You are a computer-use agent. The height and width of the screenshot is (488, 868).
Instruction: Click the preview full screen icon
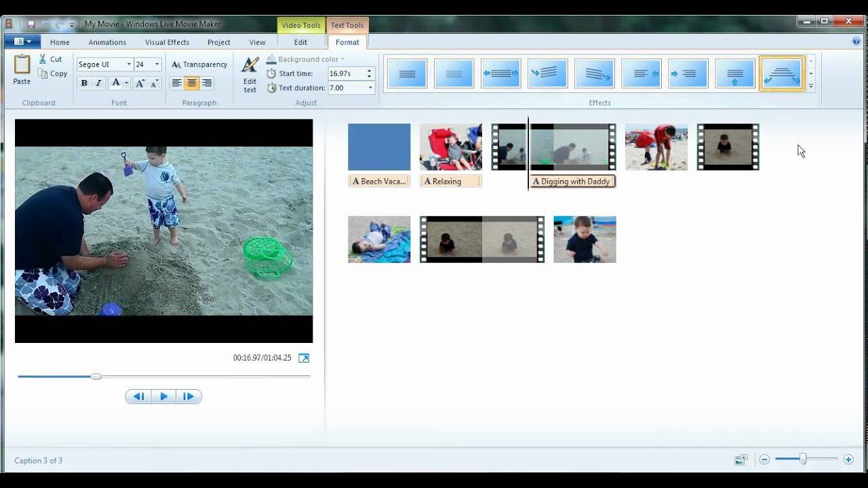point(304,358)
